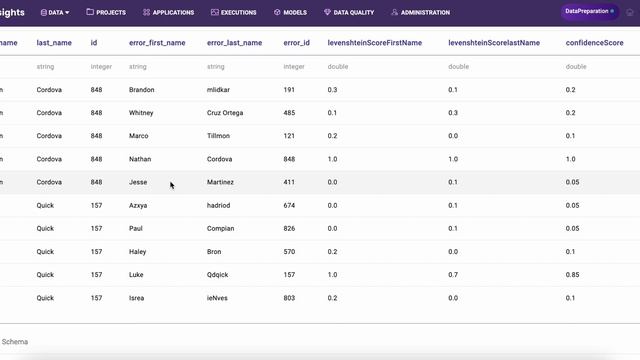Click the cell containing Nathan

(140, 159)
